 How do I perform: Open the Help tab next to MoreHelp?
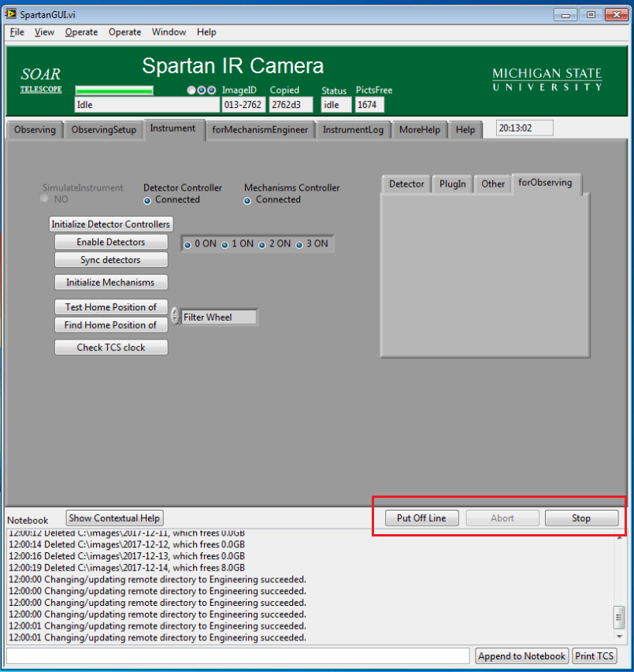[x=465, y=130]
